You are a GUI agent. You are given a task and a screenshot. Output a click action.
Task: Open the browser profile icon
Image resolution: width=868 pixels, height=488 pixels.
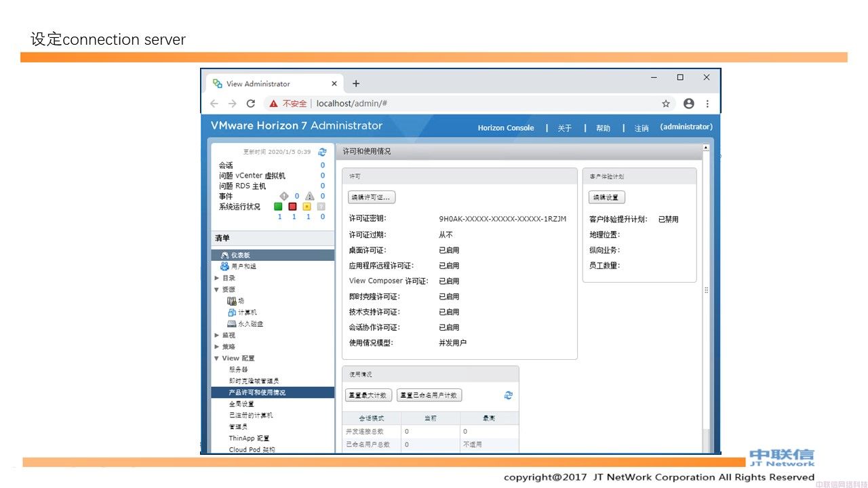click(x=689, y=104)
